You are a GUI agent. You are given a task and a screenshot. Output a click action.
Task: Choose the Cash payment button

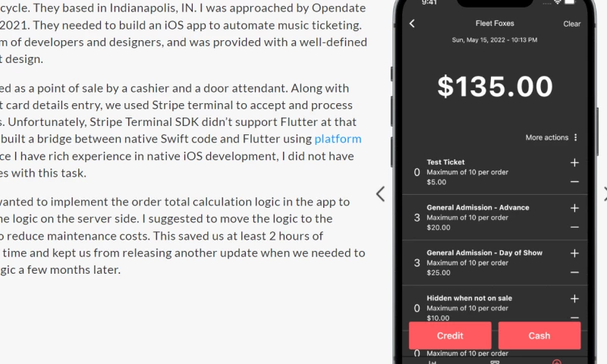[x=539, y=335]
